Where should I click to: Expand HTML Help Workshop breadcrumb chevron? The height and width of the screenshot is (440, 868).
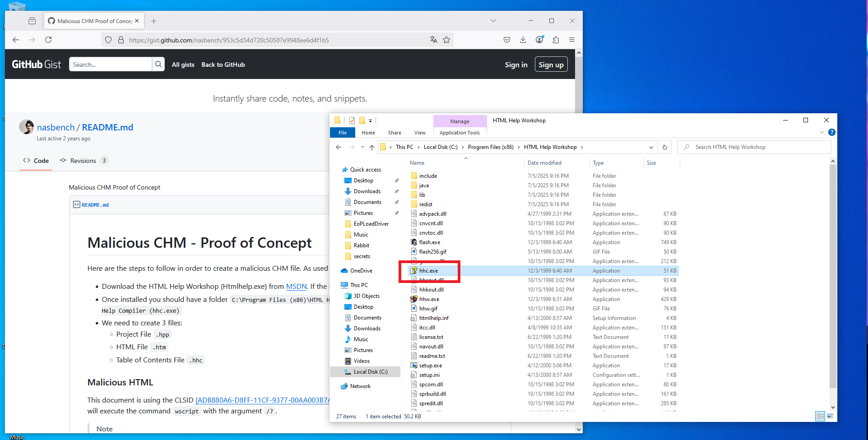[582, 147]
